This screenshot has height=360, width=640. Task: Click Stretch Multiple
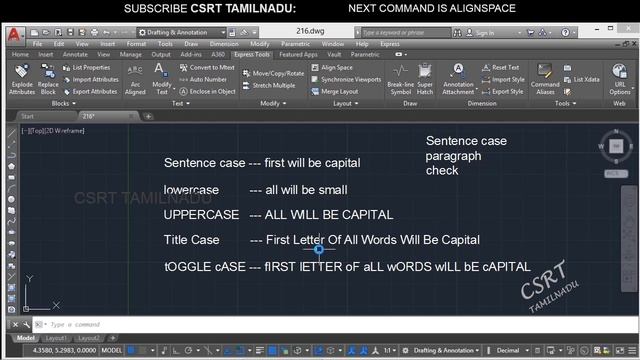pyautogui.click(x=269, y=86)
